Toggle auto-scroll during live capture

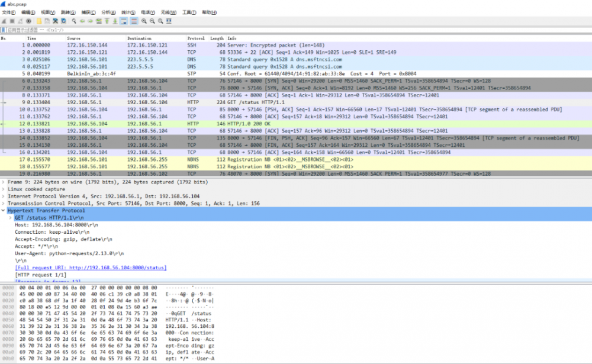[x=124, y=21]
